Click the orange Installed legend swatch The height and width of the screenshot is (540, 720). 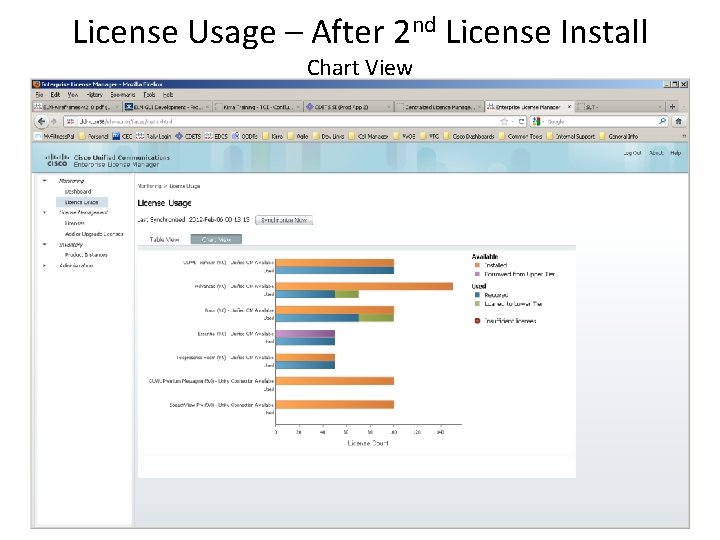477,265
